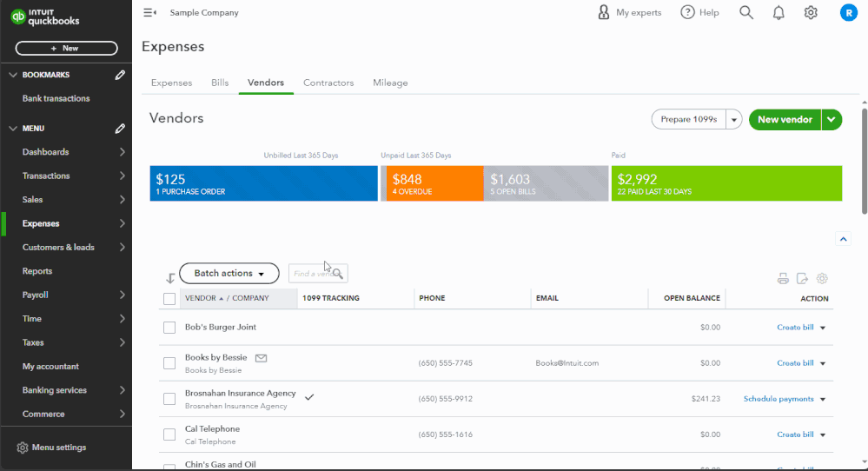Switch to the Expenses tab
This screenshot has height=471, width=868.
172,83
